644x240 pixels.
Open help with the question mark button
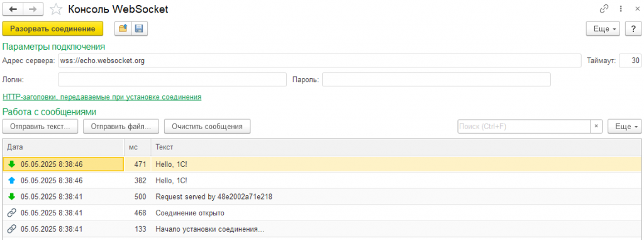coord(633,29)
